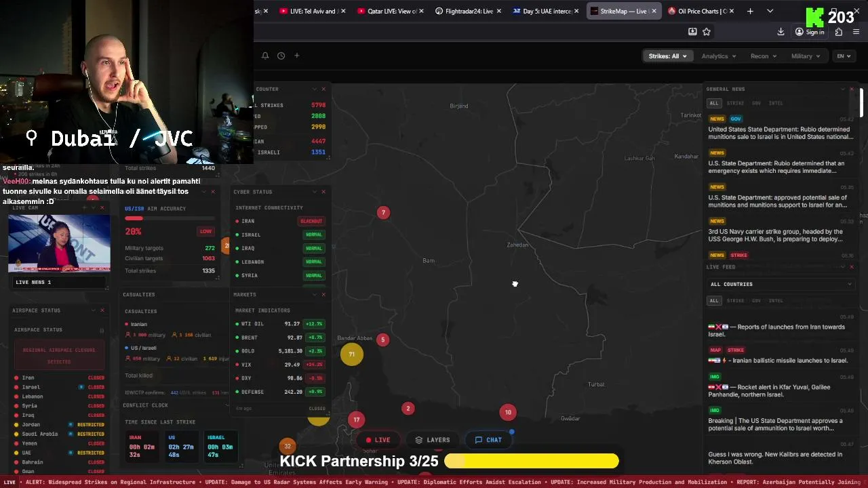
Task: Open a new browser tab
Action: (x=750, y=11)
